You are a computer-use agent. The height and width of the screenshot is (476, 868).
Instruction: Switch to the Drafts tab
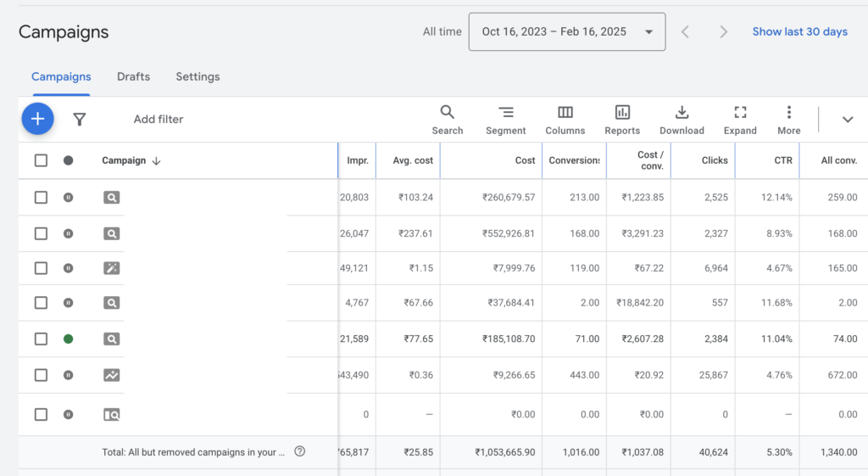pos(133,76)
